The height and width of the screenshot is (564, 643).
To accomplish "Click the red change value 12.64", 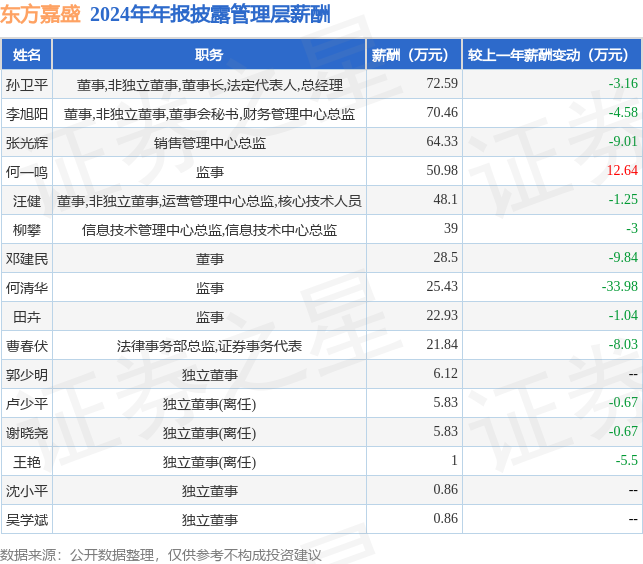I will (622, 170).
